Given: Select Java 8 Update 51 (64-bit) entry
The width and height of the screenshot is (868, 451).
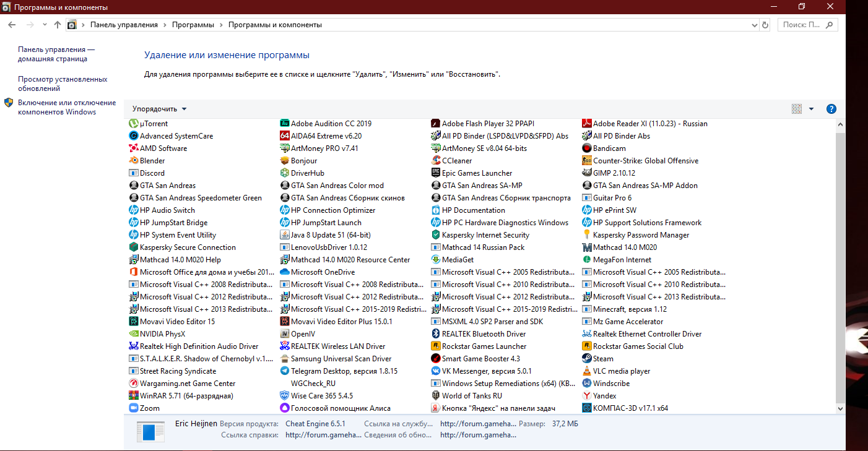Looking at the screenshot, I should pos(326,235).
